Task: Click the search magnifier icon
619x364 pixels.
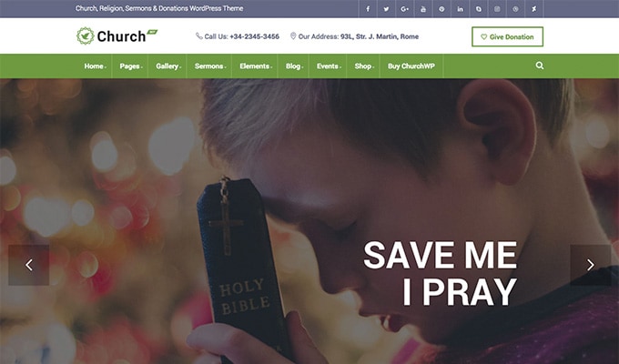Action: [540, 66]
